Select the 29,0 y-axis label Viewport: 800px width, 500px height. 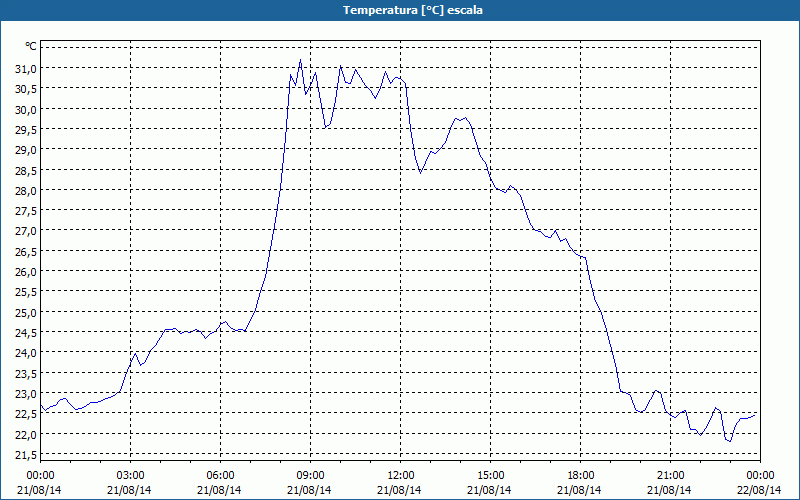coord(27,149)
